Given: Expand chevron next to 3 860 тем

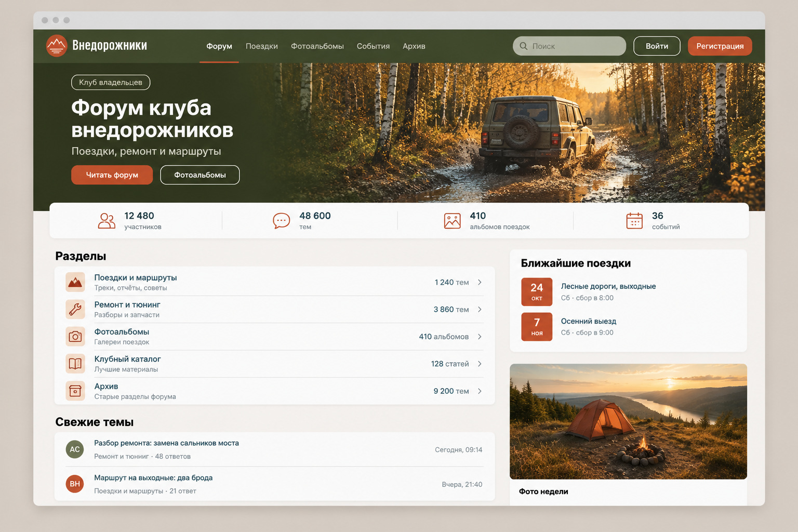Looking at the screenshot, I should 480,309.
